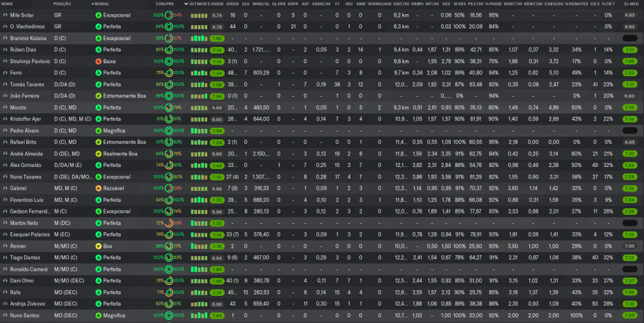Click the player icon beside Mile Svilar

click(x=5, y=15)
